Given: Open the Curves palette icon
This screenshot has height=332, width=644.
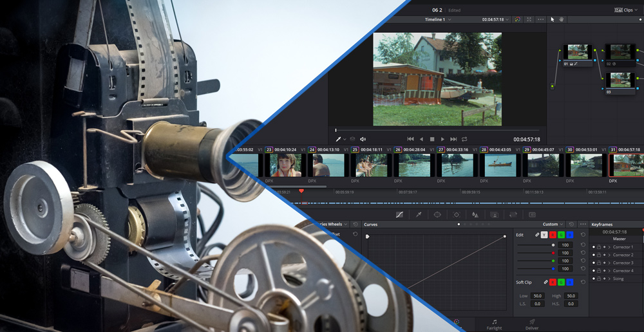Looking at the screenshot, I should 400,215.
